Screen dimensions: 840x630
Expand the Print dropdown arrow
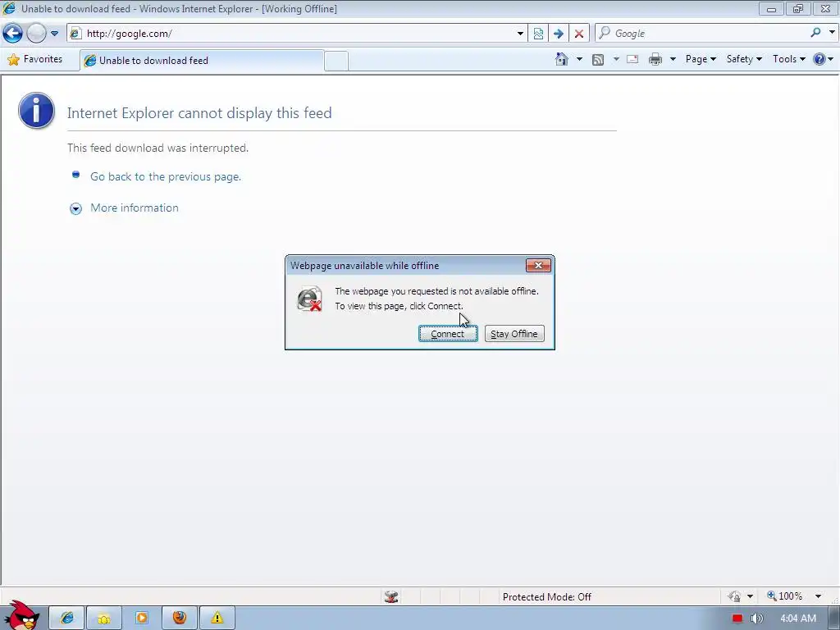(x=673, y=59)
